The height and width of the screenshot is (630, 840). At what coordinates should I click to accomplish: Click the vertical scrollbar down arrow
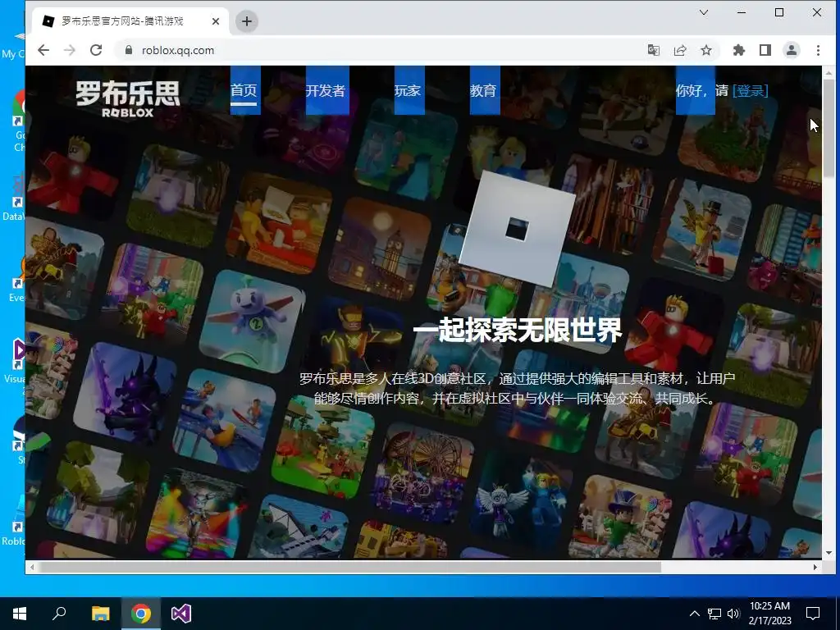(x=829, y=552)
